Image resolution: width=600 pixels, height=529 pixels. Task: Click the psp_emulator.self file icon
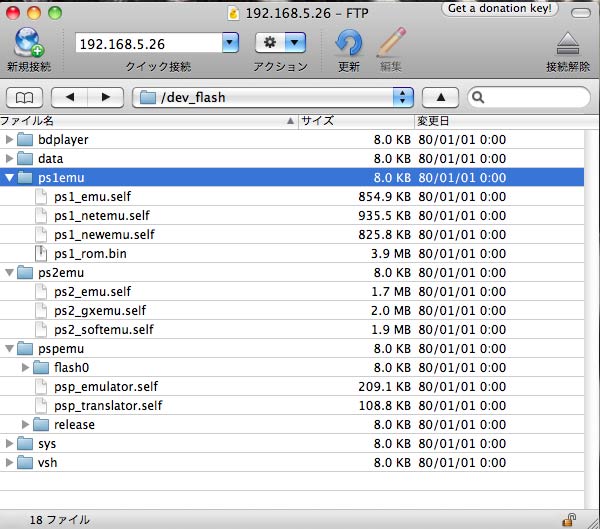41,386
